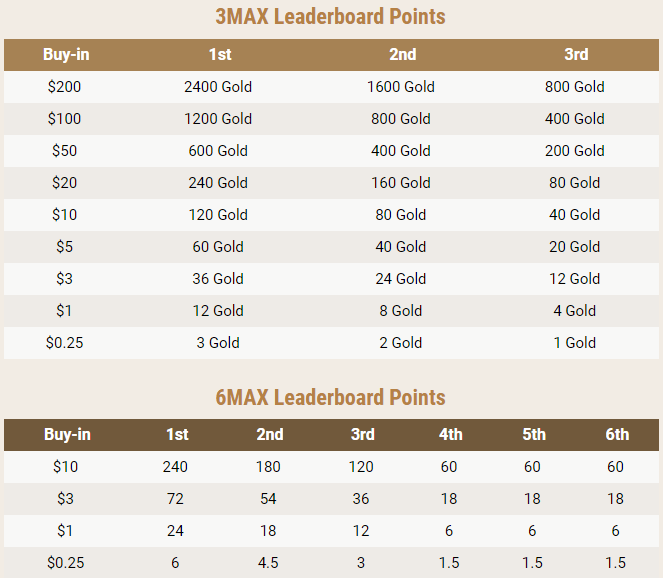Select the $5 buy-in cell
The width and height of the screenshot is (663, 578).
point(64,247)
